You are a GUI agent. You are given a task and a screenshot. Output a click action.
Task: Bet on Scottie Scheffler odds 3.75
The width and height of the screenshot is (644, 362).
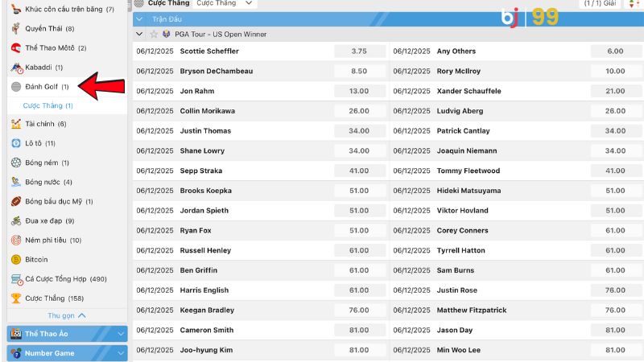coord(359,51)
